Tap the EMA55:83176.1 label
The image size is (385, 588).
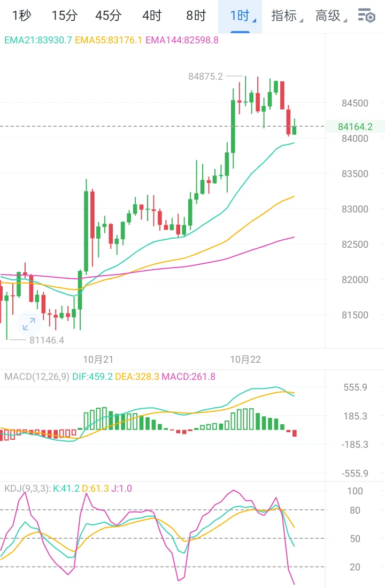pyautogui.click(x=109, y=40)
